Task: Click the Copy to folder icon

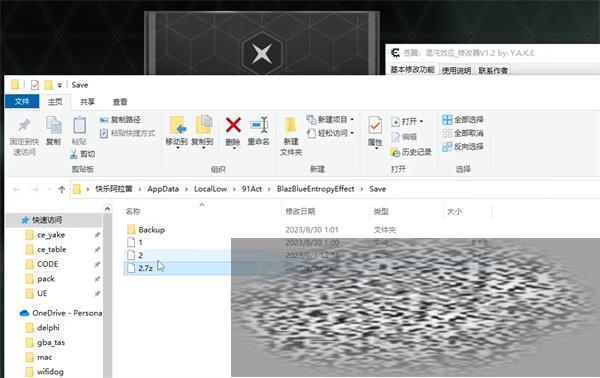Action: point(203,125)
